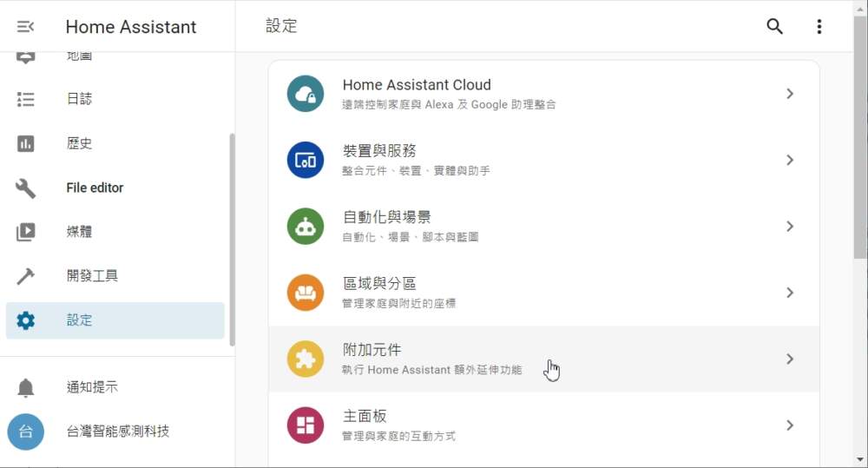Screen dimensions: 868x468
Task: Open the three-dot overflow menu
Action: click(x=819, y=27)
